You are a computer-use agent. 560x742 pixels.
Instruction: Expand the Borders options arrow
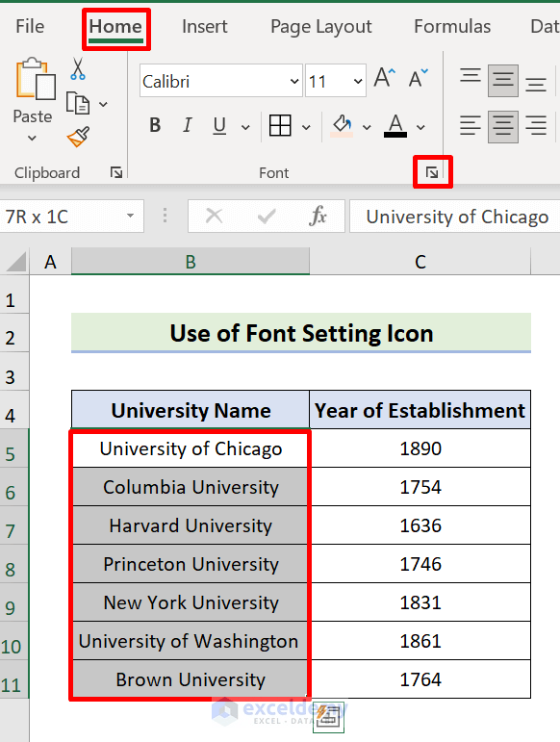306,127
